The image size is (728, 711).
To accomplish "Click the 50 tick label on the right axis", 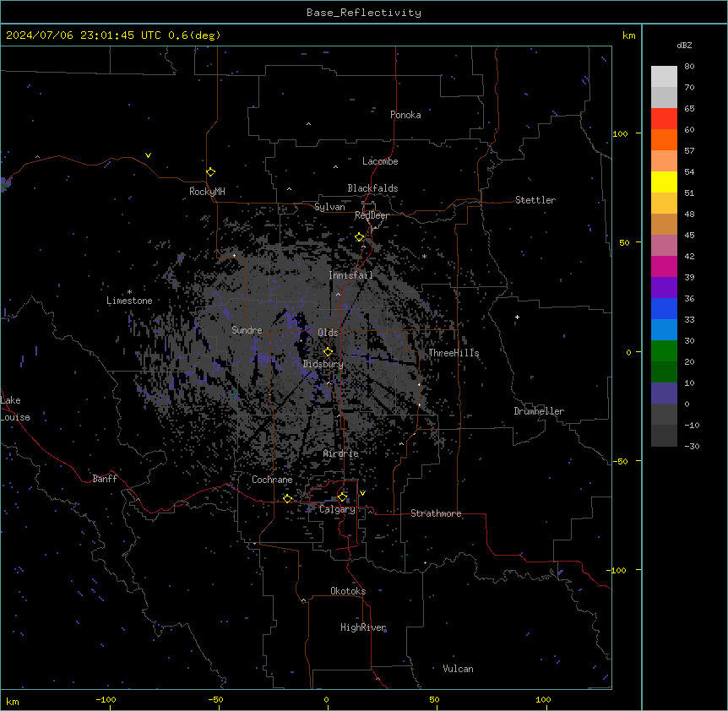I will pos(624,242).
